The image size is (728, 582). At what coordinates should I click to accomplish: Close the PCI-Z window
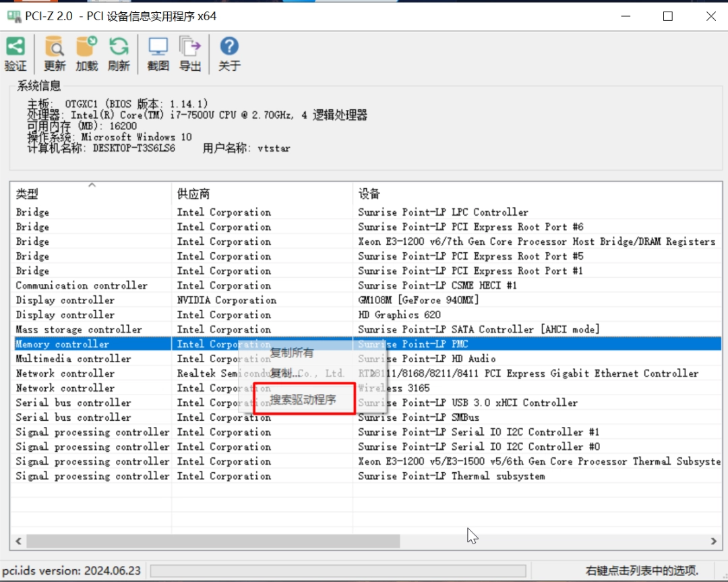pos(711,16)
